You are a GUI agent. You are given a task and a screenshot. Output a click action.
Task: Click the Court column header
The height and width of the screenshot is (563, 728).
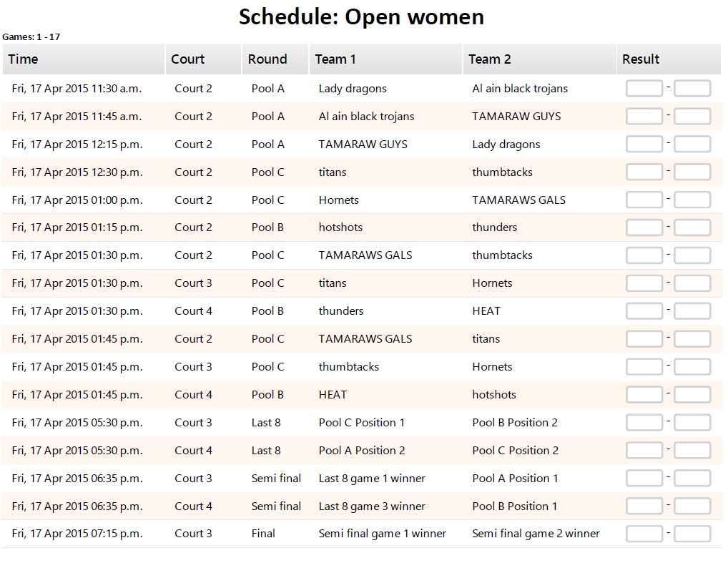pyautogui.click(x=188, y=59)
